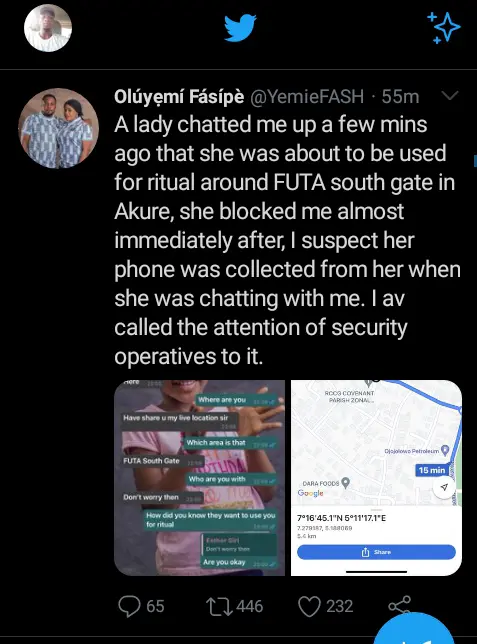Image resolution: width=477 pixels, height=644 pixels.
Task: Tap the 15 min route label
Action: click(x=431, y=470)
